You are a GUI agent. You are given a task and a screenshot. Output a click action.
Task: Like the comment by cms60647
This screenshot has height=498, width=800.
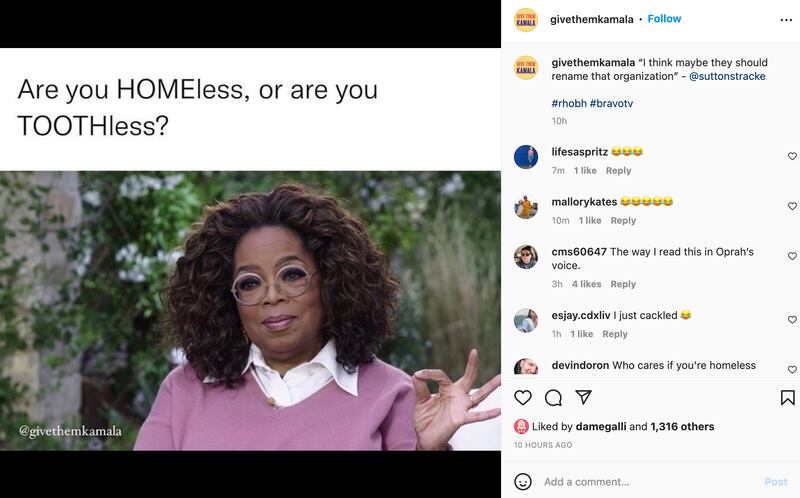(x=792, y=256)
